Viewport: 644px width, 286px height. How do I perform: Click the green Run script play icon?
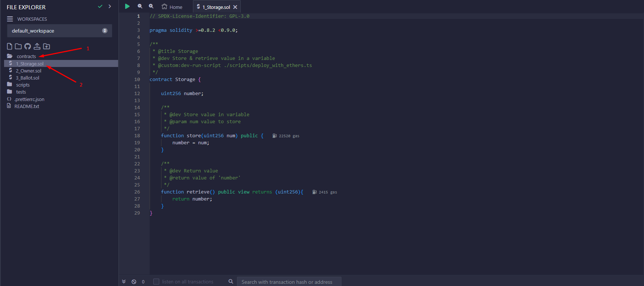[x=127, y=6]
